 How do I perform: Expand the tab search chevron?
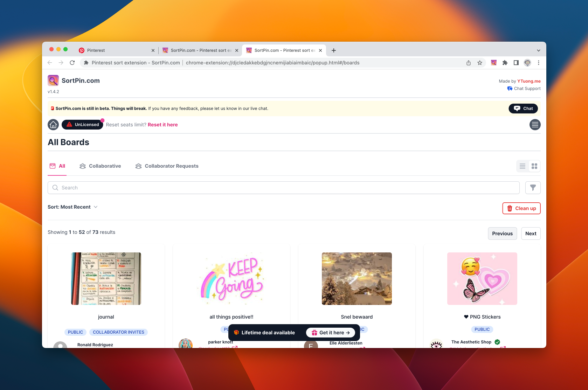539,50
